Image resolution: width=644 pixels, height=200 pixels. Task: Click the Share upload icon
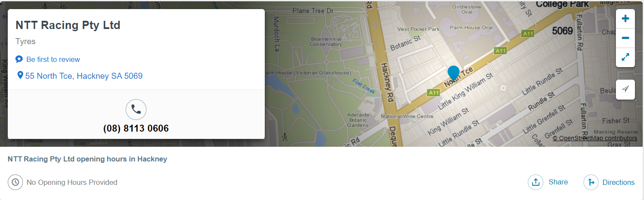point(536,182)
